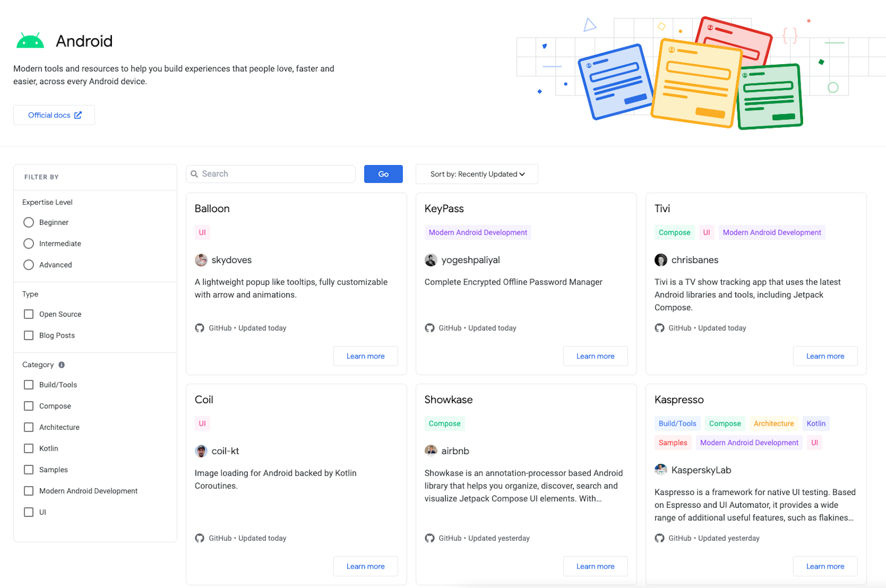
Task: Click the magnifier icon in the search box
Action: click(194, 174)
